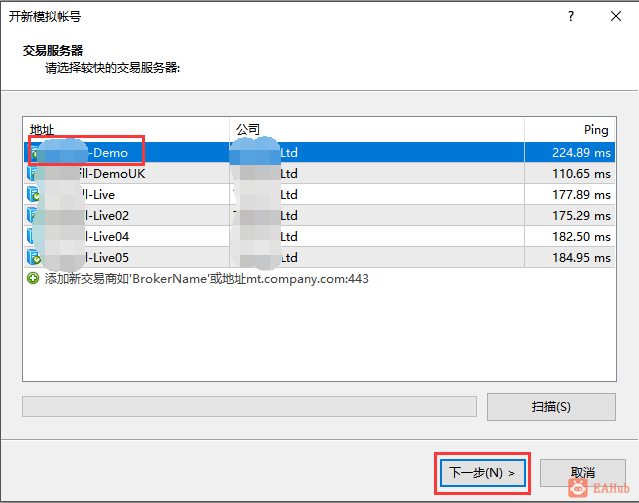Click the add new broker text entry
Screen dimensions: 639x503
click(207, 279)
